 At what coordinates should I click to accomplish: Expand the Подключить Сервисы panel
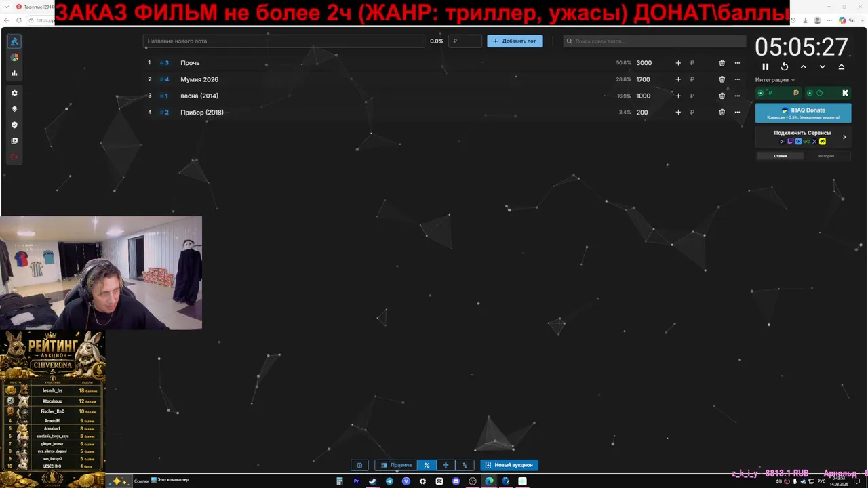804,137
